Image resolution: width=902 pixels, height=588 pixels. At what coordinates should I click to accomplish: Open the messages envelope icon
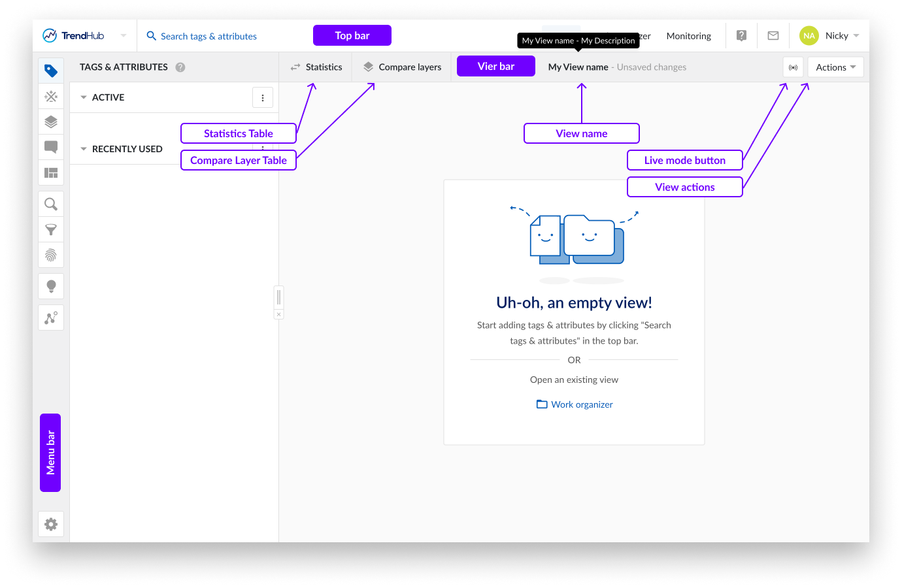point(773,35)
